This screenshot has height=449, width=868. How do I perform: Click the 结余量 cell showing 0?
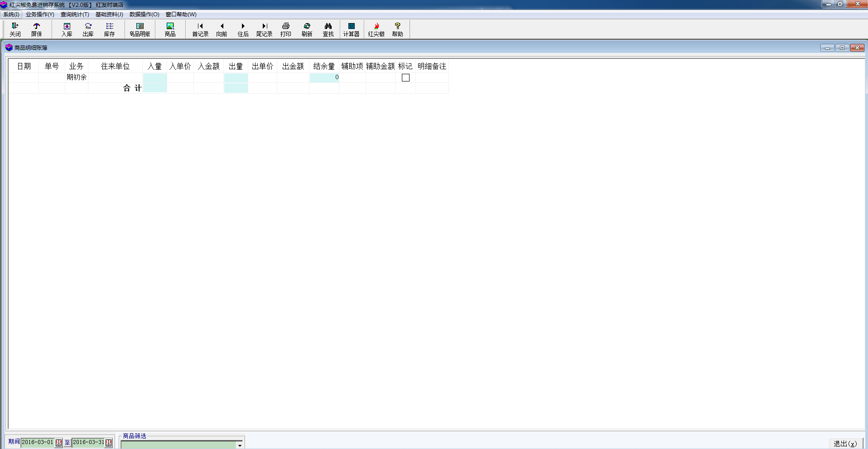click(x=324, y=77)
